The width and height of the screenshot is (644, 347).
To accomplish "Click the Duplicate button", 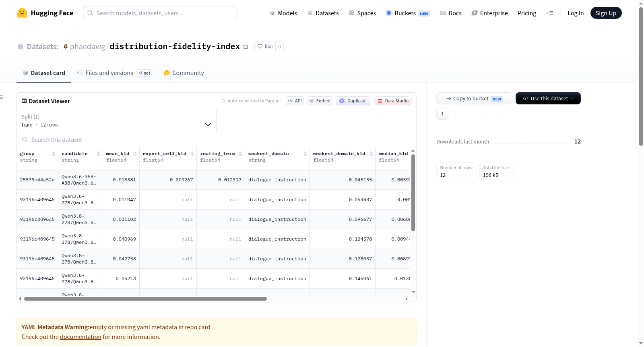I will pyautogui.click(x=353, y=101).
